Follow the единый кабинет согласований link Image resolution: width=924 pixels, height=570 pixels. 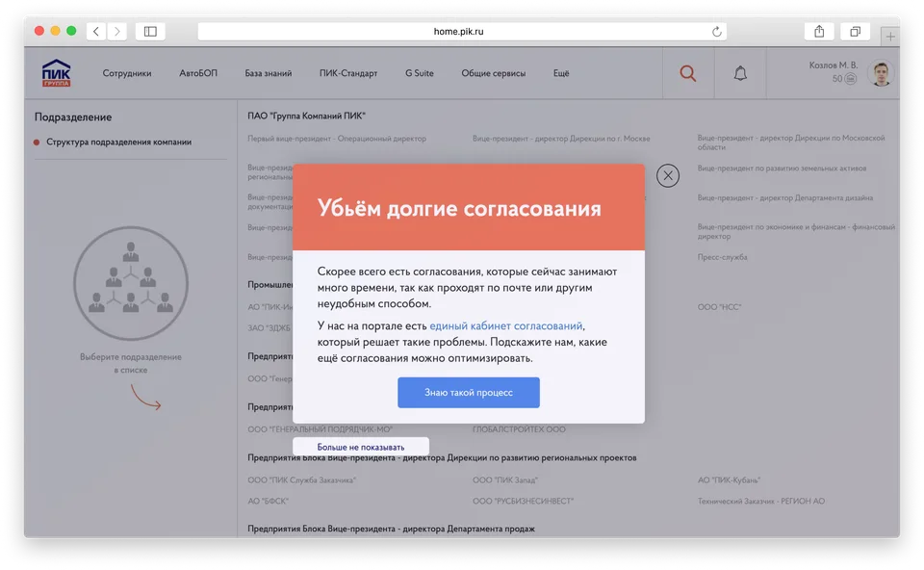pyautogui.click(x=506, y=326)
